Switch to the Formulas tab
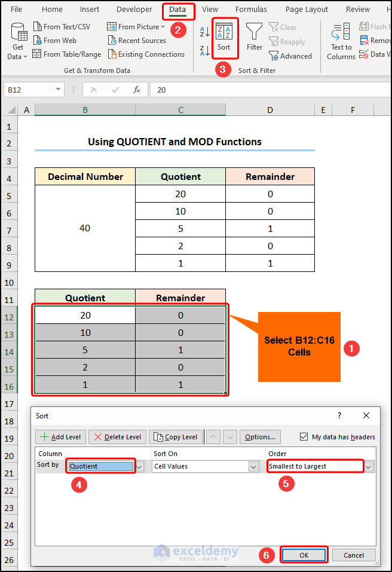This screenshot has width=392, height=572. pyautogui.click(x=251, y=10)
